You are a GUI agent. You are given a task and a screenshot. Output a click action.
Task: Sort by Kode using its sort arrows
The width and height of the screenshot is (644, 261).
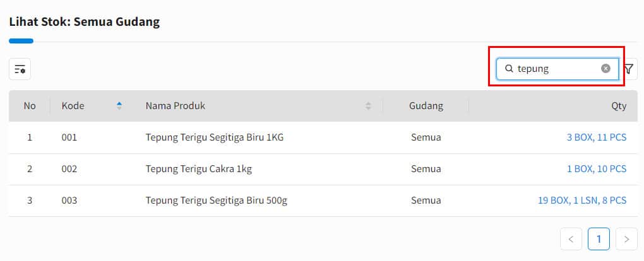point(119,106)
